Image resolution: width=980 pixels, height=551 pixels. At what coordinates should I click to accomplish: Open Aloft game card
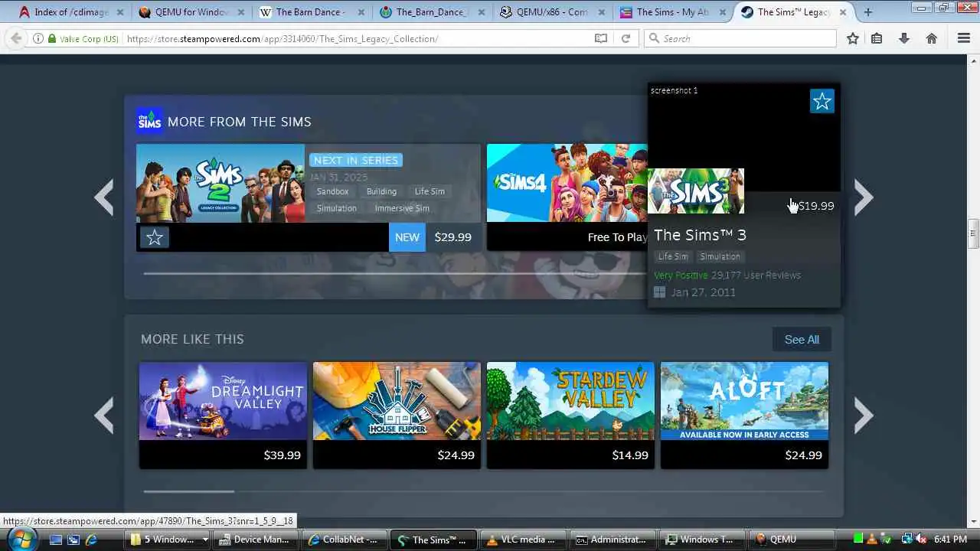pyautogui.click(x=744, y=415)
